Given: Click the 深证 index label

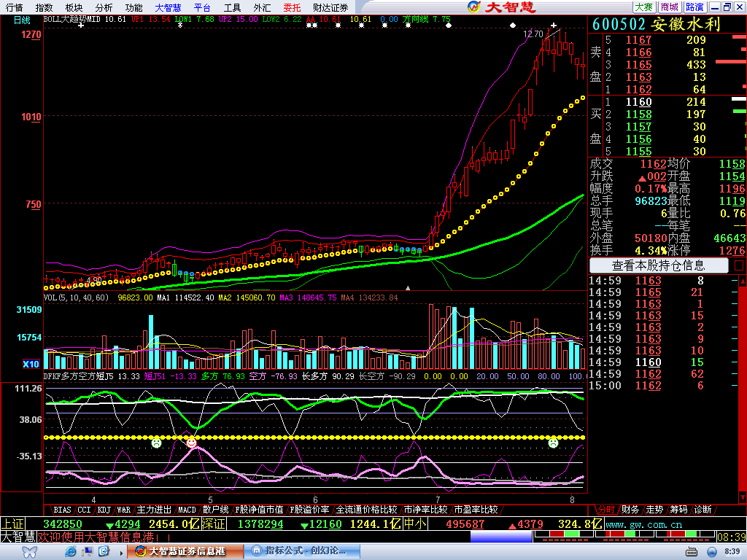Looking at the screenshot, I should point(214,524).
